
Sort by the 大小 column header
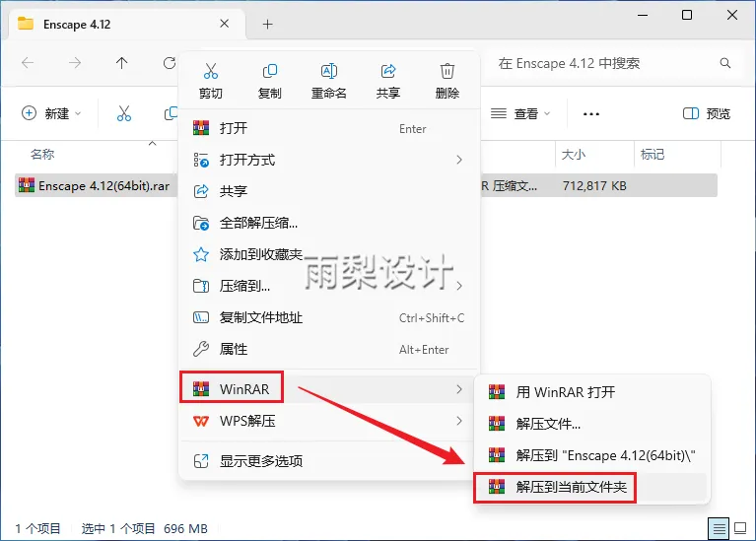click(574, 155)
